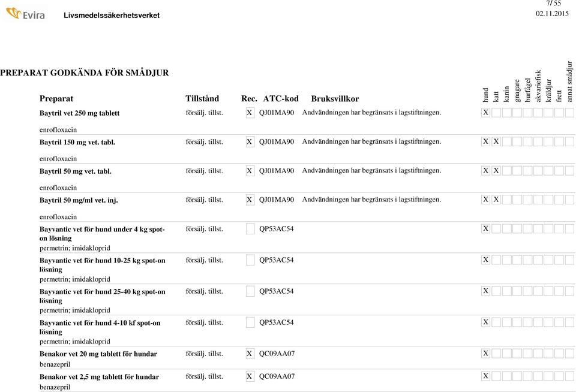Image resolution: width=576 pixels, height=392 pixels.
Task: Check Rec. box for Bayvantic hund 25-40 kg
Action: click(x=250, y=291)
